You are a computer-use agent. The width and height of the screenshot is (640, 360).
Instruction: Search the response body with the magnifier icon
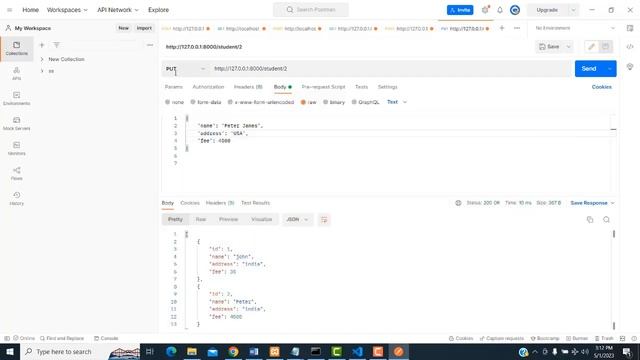606,220
